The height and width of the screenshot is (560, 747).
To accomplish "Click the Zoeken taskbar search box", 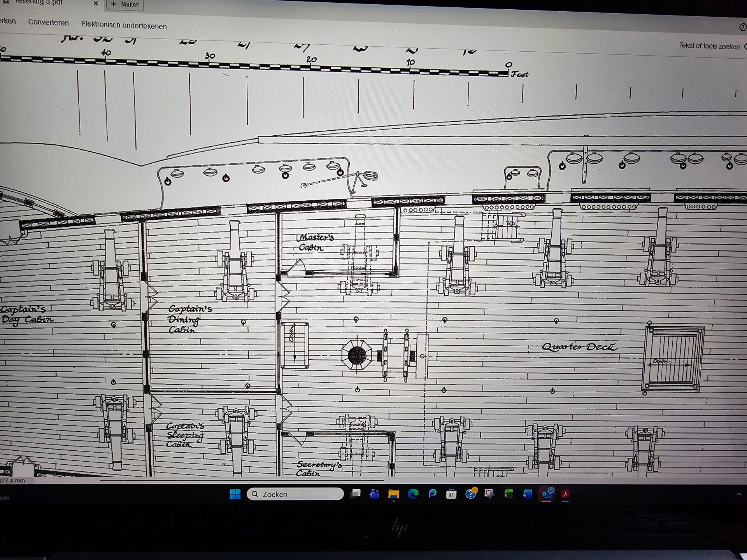I will coord(295,494).
